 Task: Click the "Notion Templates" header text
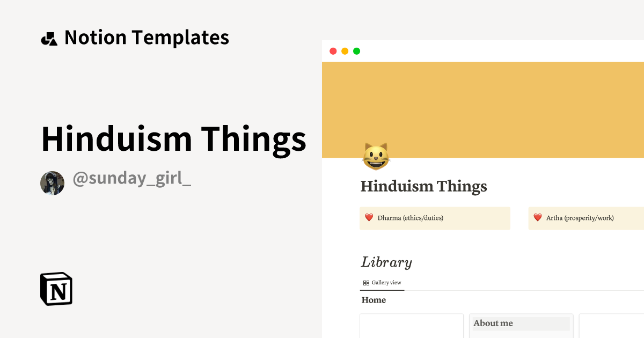click(x=147, y=37)
